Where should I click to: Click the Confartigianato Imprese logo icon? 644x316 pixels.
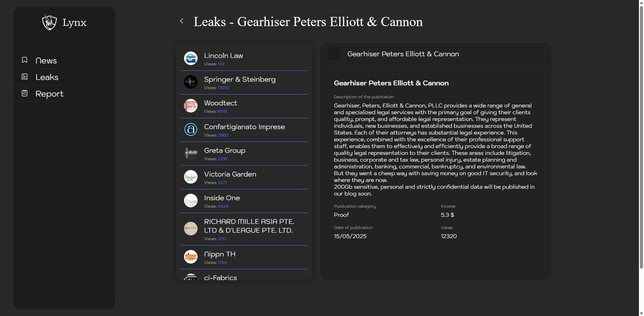point(191,129)
